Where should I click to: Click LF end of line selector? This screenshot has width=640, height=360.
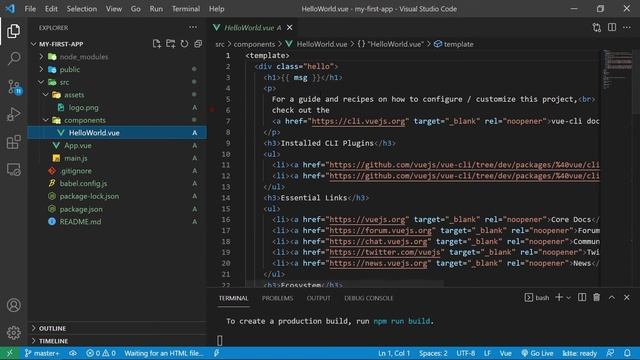point(487,353)
